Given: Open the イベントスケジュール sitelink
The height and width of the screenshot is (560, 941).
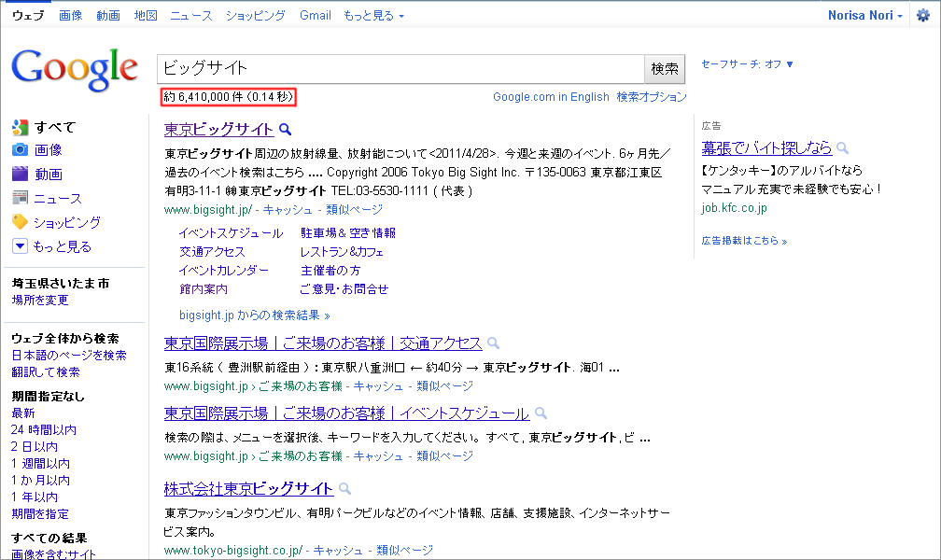Looking at the screenshot, I should (232, 233).
